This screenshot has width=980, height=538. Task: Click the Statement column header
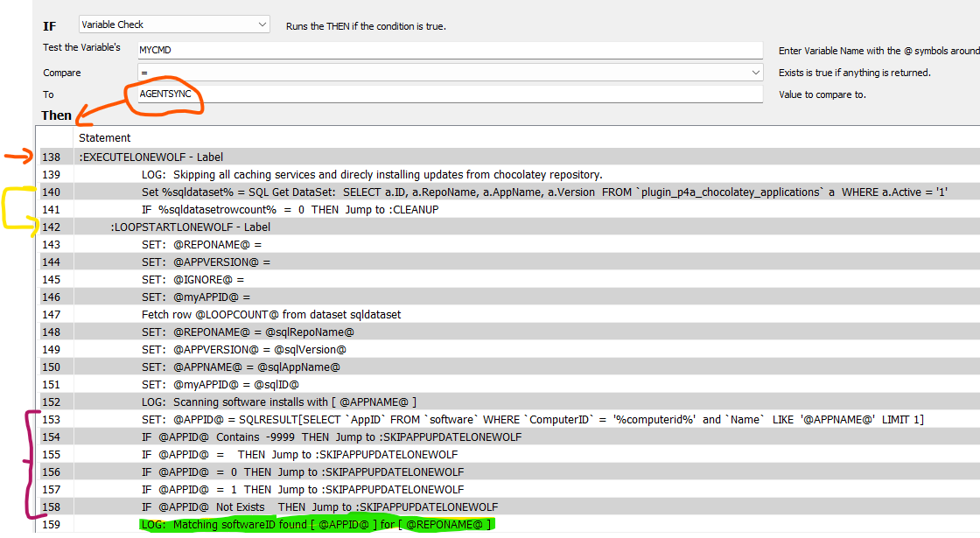[x=105, y=138]
